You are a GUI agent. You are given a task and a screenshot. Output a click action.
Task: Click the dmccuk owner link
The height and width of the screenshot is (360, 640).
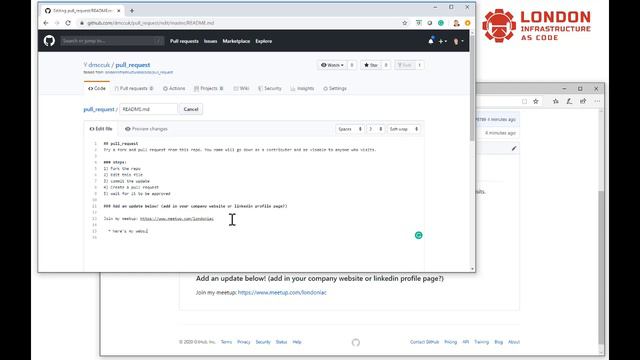tap(99, 65)
